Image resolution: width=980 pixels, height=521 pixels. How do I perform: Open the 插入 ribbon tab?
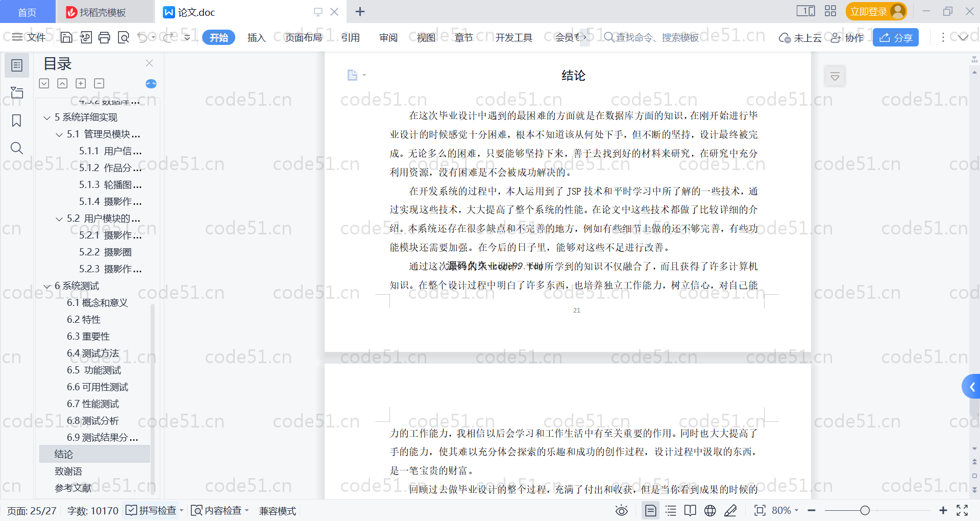pos(256,37)
